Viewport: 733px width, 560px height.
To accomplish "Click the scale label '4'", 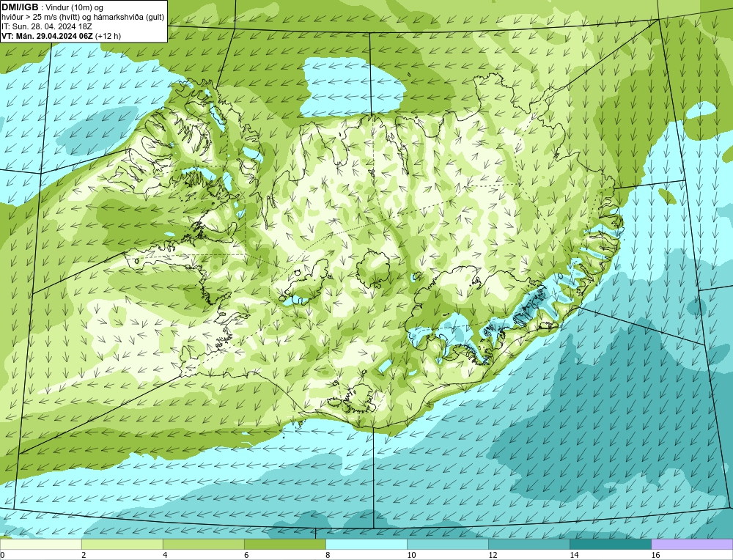I will pyautogui.click(x=165, y=555).
